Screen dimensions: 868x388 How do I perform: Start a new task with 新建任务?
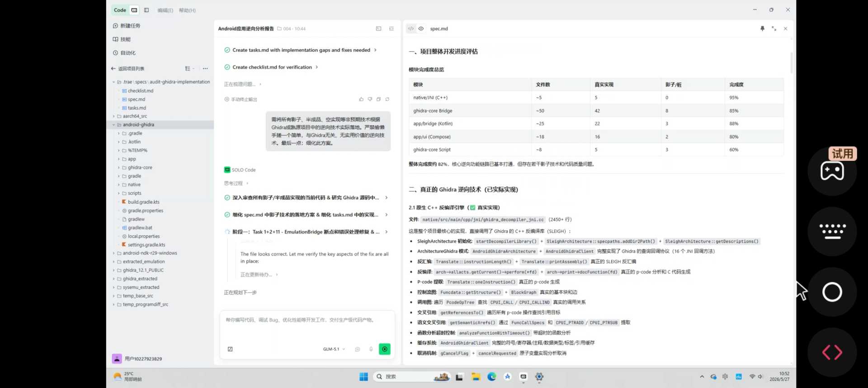click(x=127, y=26)
